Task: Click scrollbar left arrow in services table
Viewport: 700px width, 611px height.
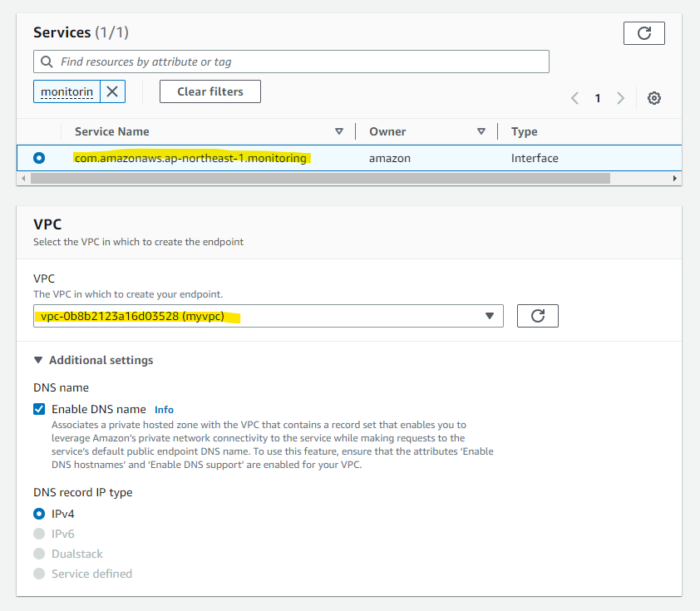Action: pyautogui.click(x=23, y=179)
